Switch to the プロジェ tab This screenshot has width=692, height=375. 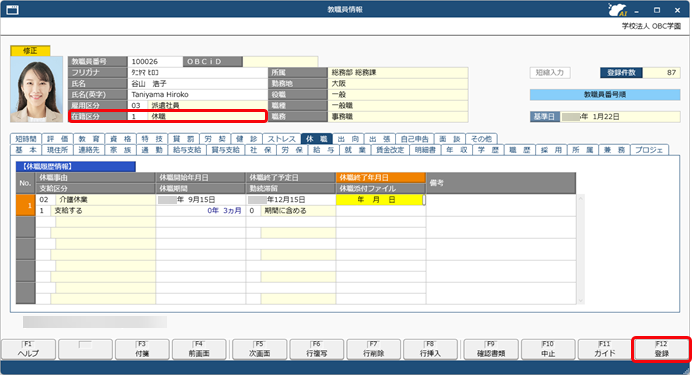[649, 150]
